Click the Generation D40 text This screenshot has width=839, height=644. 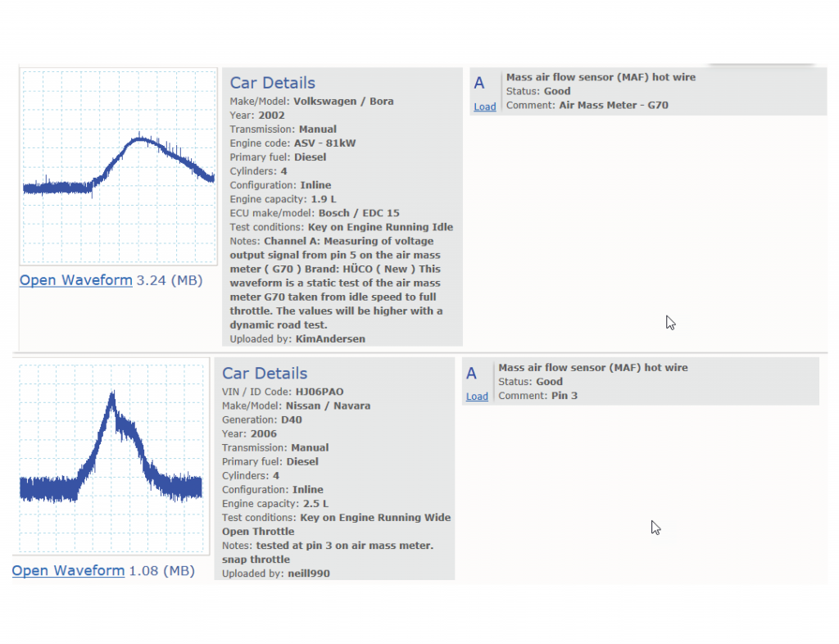(261, 420)
